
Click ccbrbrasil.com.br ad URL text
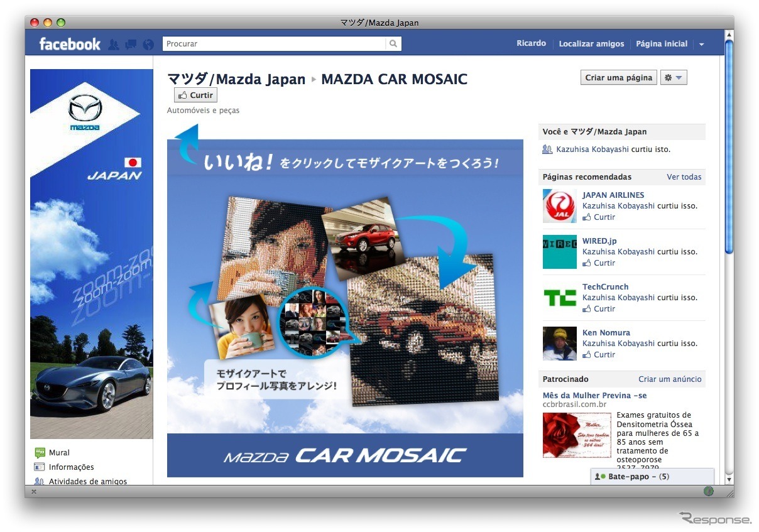574,404
